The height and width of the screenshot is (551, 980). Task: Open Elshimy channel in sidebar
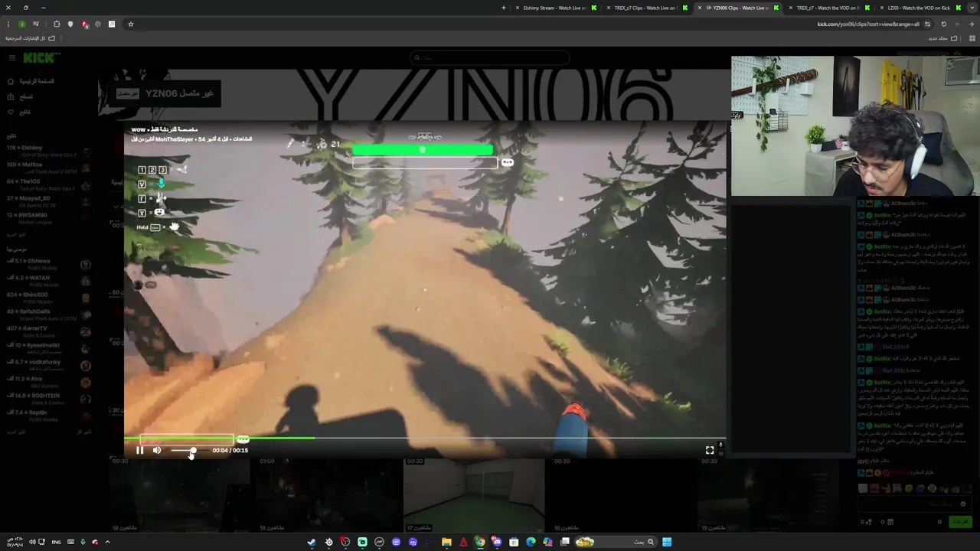pyautogui.click(x=47, y=151)
